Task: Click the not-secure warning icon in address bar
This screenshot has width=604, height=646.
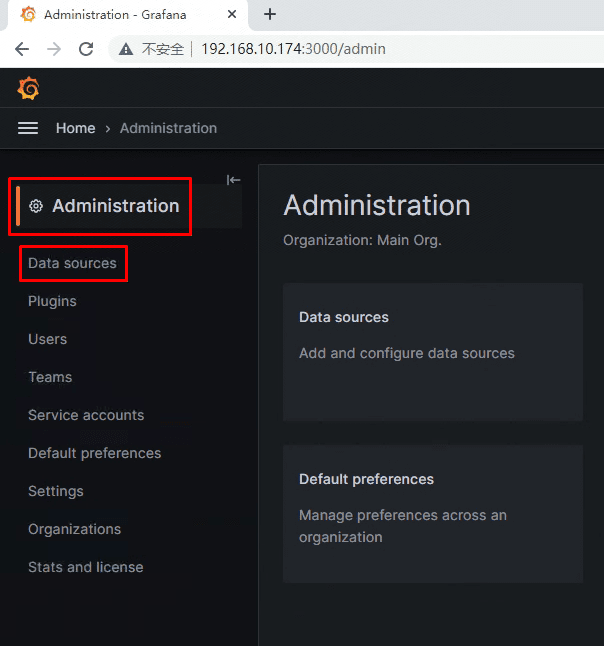Action: pos(126,49)
